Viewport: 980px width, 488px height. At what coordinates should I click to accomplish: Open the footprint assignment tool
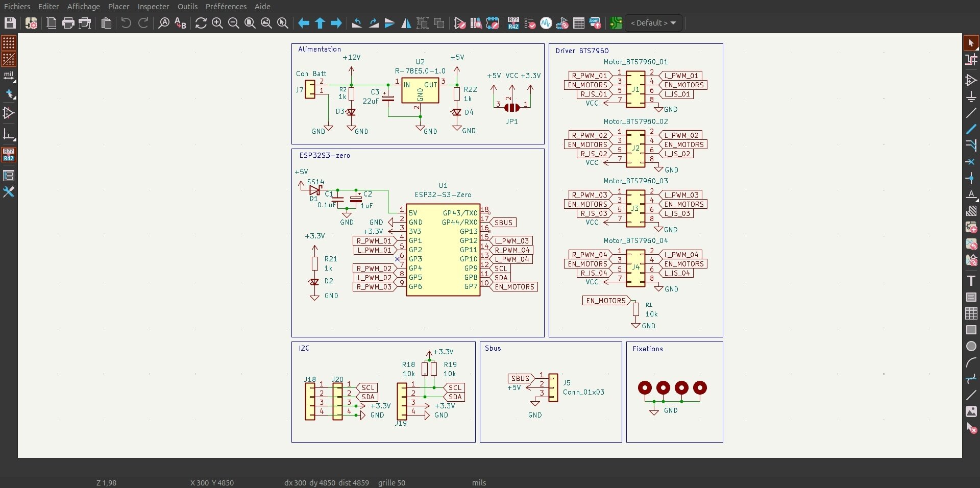[562, 23]
